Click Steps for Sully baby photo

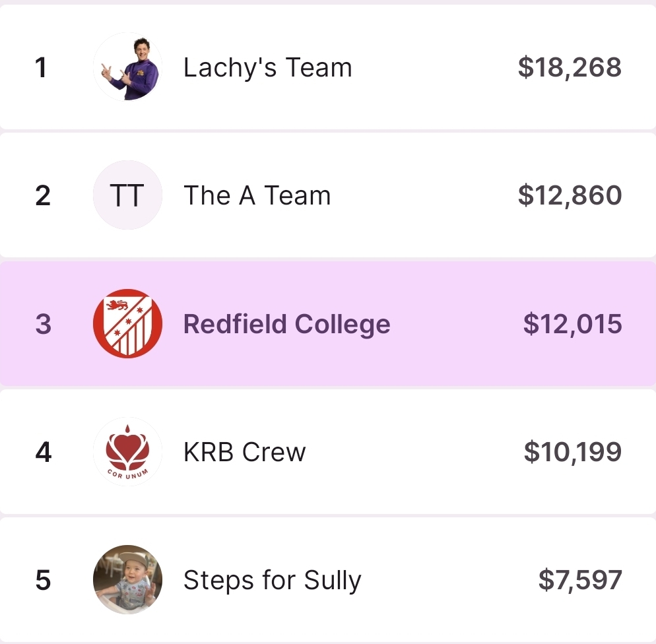(127, 580)
